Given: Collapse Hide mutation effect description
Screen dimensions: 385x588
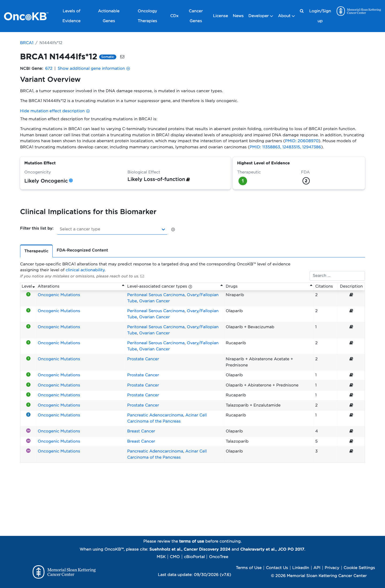Looking at the screenshot, I should click(55, 111).
